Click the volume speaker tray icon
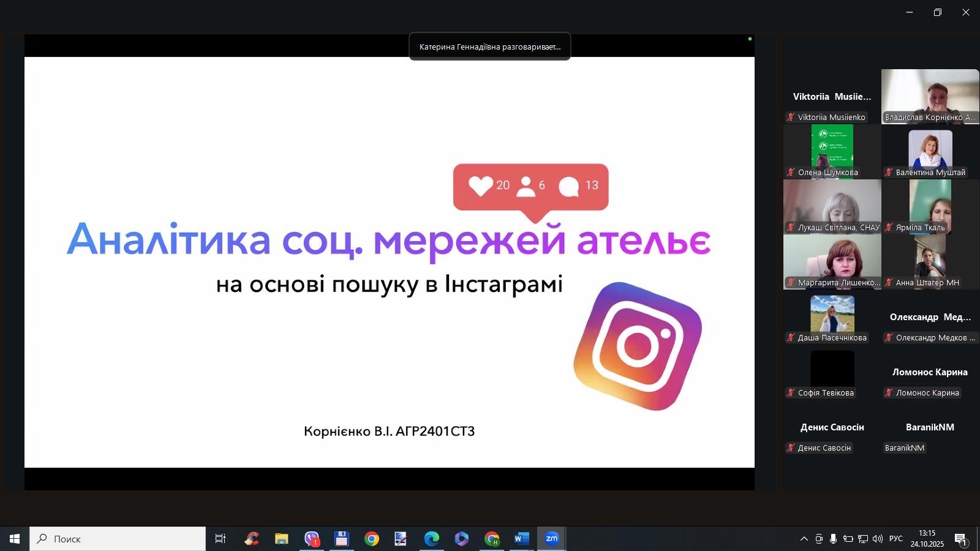This screenshot has width=980, height=551. [x=877, y=539]
